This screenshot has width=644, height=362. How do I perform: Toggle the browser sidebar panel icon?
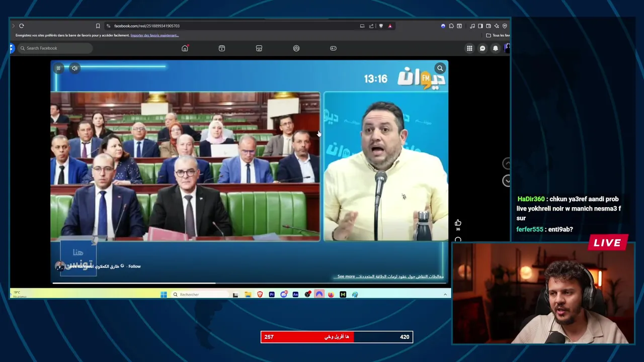[480, 26]
